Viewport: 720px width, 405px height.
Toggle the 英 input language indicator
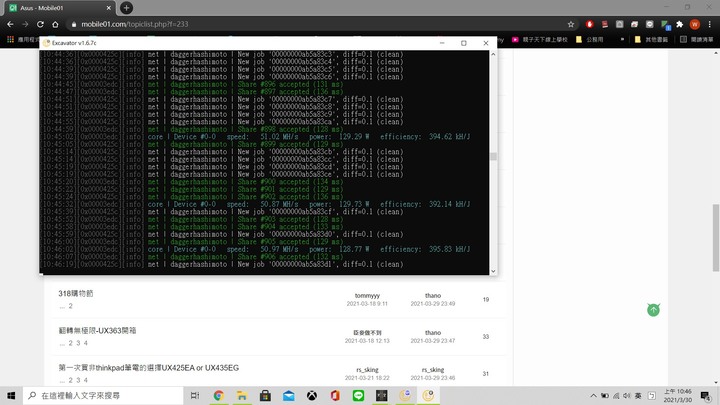point(638,396)
